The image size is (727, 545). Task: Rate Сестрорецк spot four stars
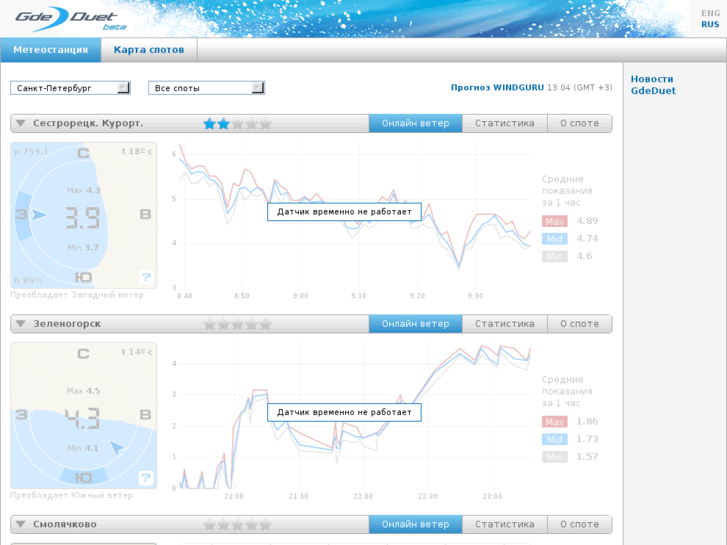coord(251,123)
